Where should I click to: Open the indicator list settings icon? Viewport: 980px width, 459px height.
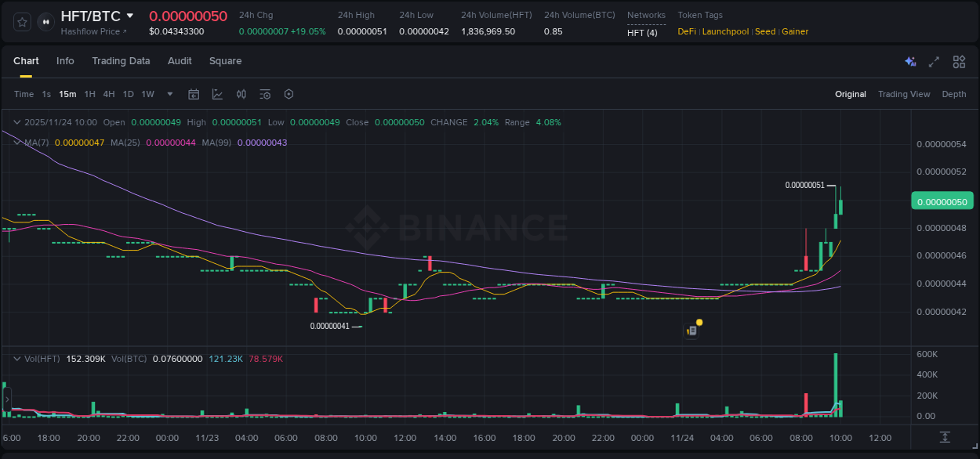click(x=265, y=94)
